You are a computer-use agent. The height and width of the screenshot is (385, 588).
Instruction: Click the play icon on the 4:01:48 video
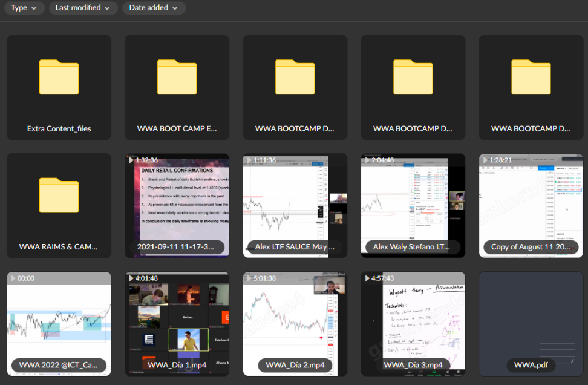tap(131, 278)
